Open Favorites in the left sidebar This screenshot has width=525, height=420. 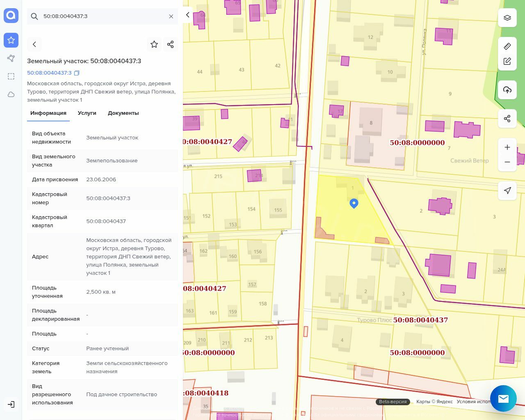tap(11, 40)
